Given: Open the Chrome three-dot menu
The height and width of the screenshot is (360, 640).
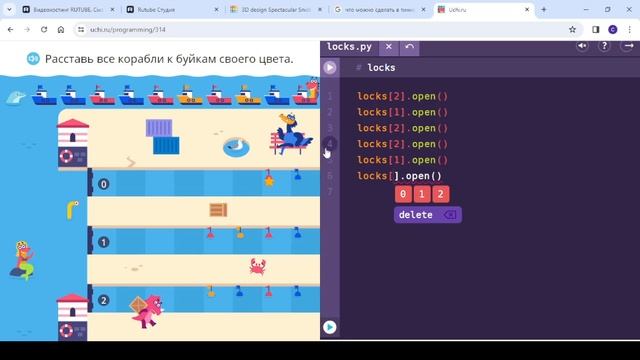Looking at the screenshot, I should [x=630, y=29].
